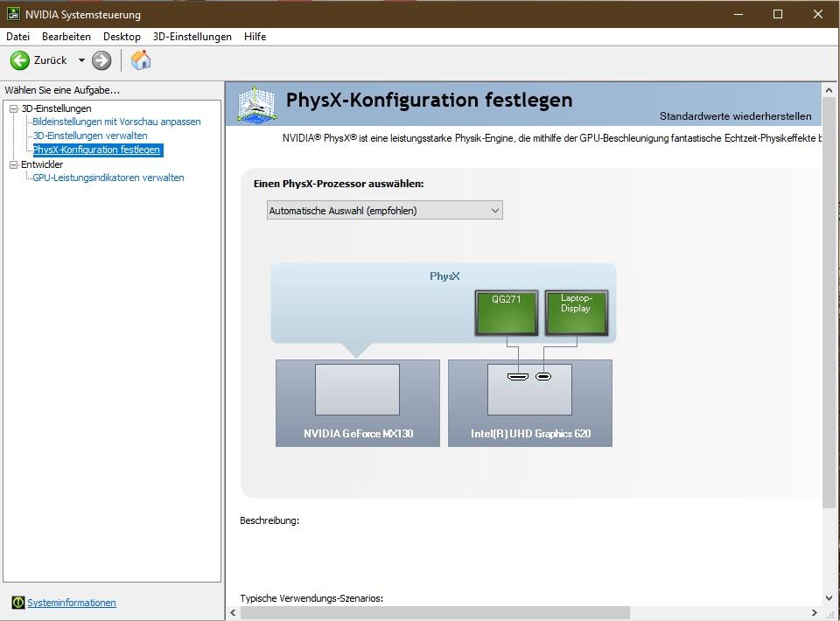Viewport: 840px width, 621px height.
Task: Close the NVIDIA Systemsteuerung window
Action: [818, 14]
